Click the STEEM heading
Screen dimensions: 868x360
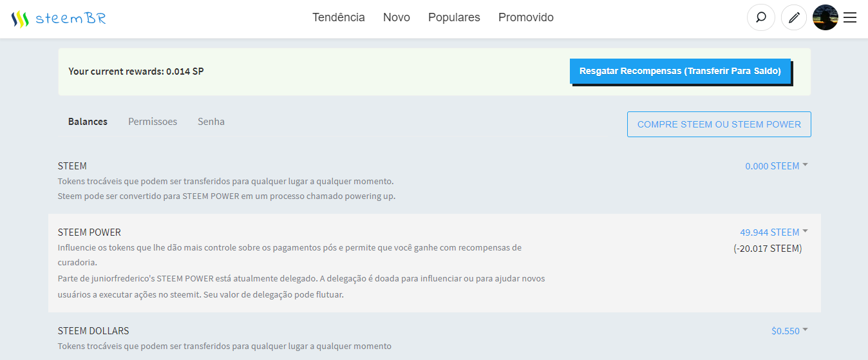click(x=72, y=166)
